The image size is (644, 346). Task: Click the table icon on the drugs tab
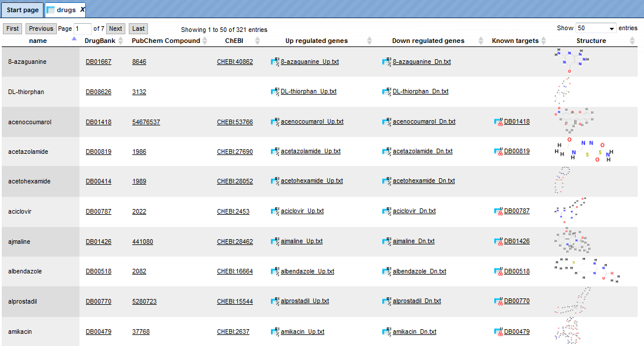pyautogui.click(x=50, y=10)
